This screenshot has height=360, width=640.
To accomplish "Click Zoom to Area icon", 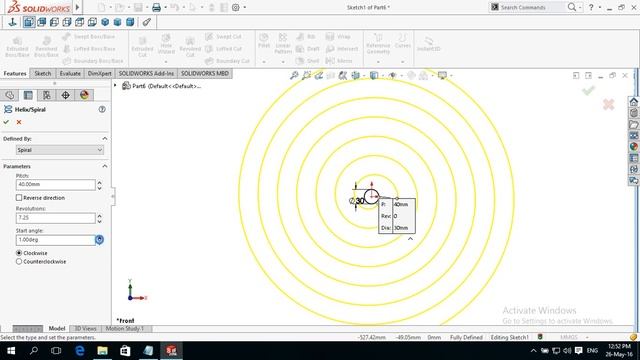I will 307,76.
